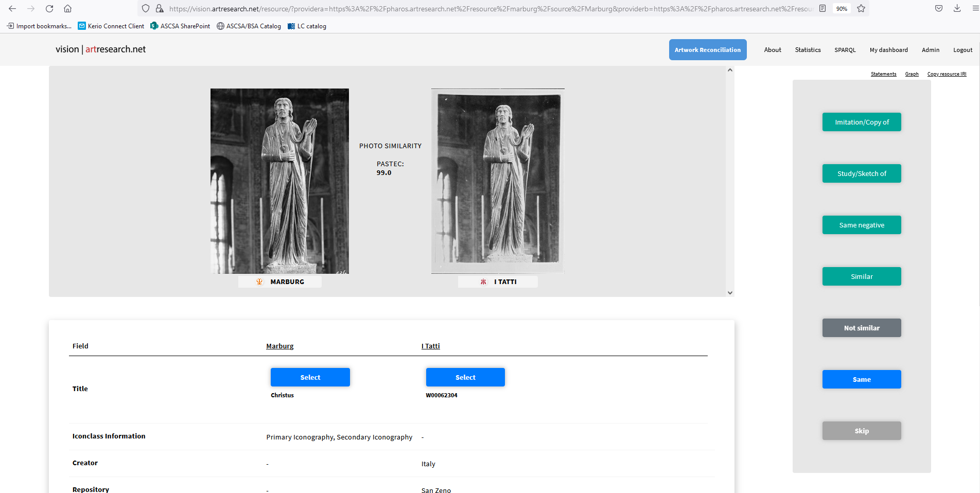
Task: Click Import bookmarks shortcut
Action: pyautogui.click(x=39, y=26)
